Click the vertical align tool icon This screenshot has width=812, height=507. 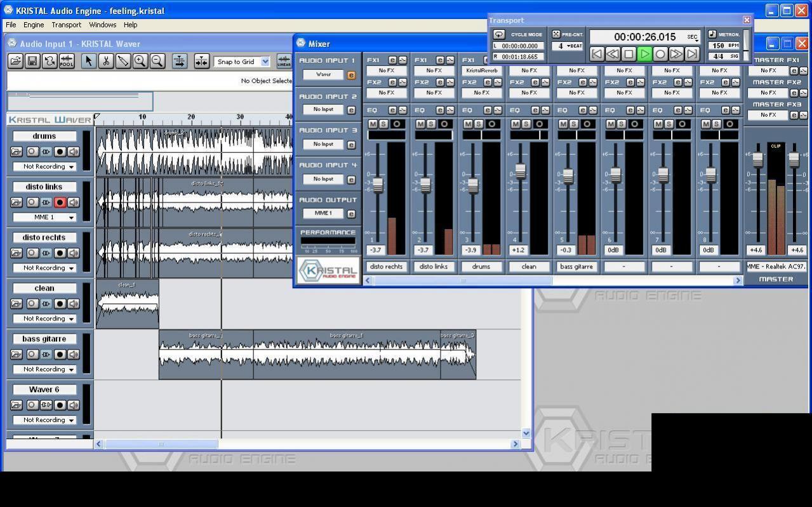click(180, 62)
